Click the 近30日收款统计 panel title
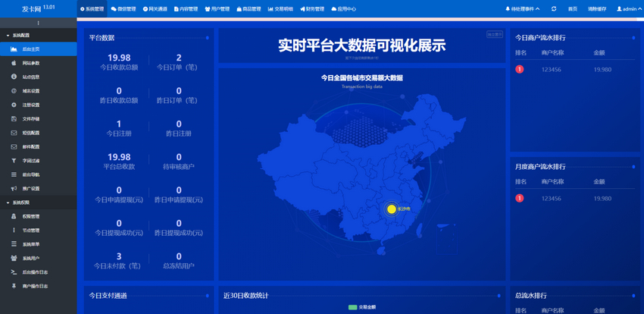This screenshot has height=314, width=644. click(246, 296)
